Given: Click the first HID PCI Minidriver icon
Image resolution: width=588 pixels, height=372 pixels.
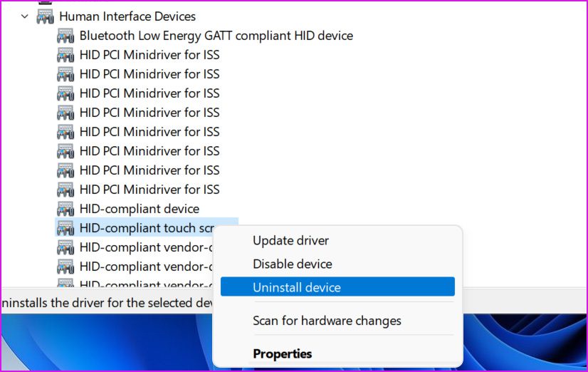Looking at the screenshot, I should tap(65, 55).
